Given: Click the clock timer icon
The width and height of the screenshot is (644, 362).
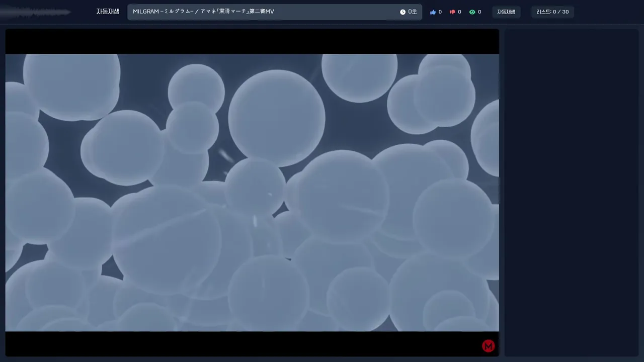Looking at the screenshot, I should [x=403, y=12].
